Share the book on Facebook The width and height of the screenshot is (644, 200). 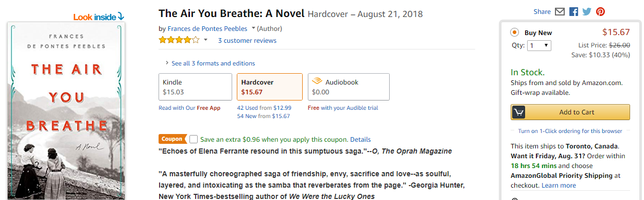(573, 11)
